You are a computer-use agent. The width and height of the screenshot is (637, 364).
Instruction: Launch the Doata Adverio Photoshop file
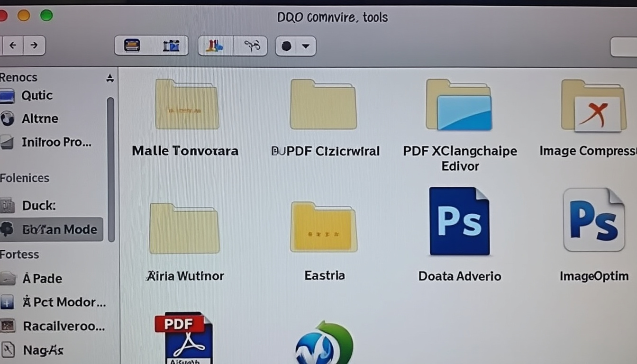[459, 221]
